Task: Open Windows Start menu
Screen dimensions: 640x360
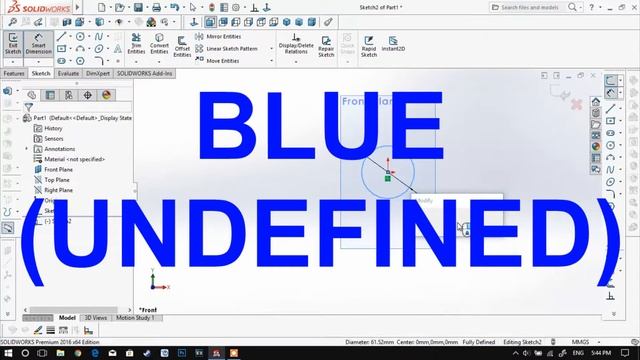Action: (8, 353)
